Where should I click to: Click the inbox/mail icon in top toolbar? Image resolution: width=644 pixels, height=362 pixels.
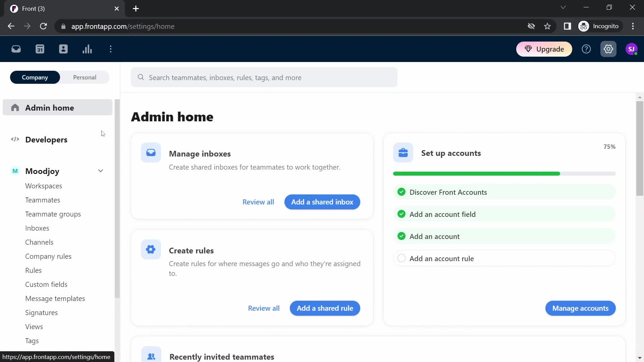point(16,49)
